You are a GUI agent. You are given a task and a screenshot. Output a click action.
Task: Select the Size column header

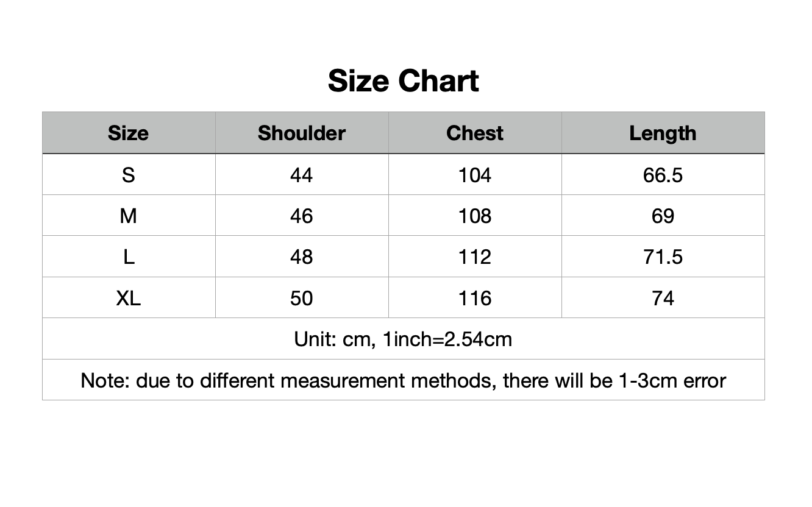(x=128, y=133)
